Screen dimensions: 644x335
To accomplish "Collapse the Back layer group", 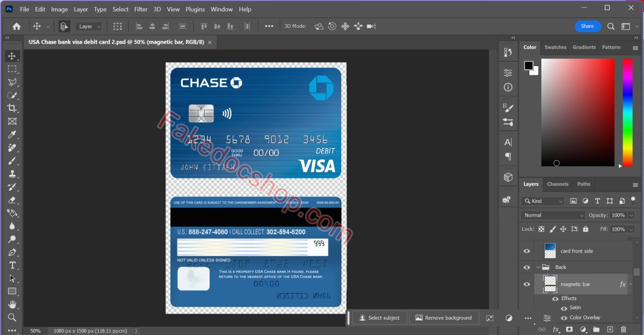I will point(538,267).
